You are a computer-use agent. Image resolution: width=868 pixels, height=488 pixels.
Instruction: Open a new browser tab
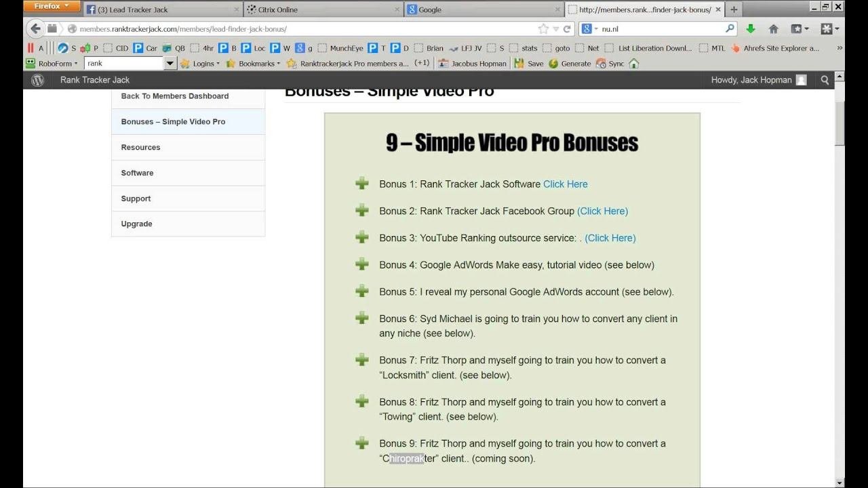coord(734,9)
